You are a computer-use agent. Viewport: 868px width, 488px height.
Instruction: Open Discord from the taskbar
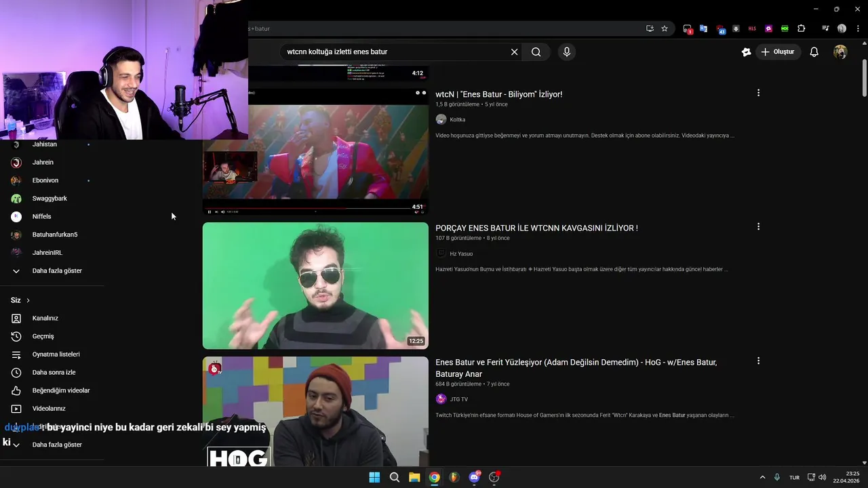click(475, 477)
